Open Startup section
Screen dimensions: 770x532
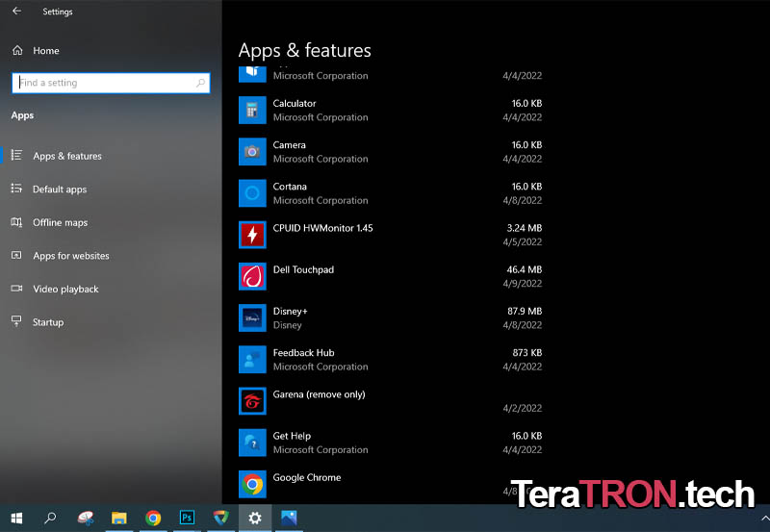click(x=47, y=322)
